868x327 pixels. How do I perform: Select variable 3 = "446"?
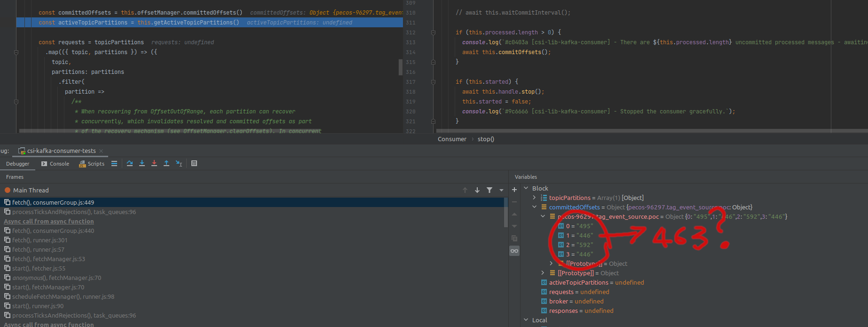(x=576, y=254)
